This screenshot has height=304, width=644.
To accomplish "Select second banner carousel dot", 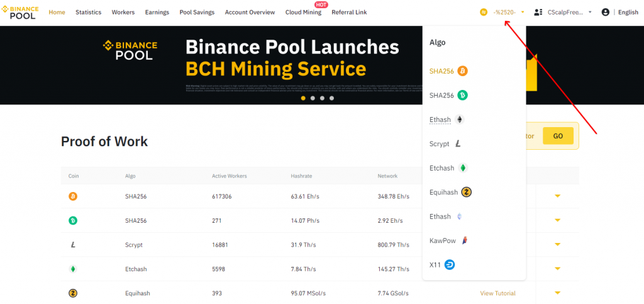I will (x=313, y=98).
